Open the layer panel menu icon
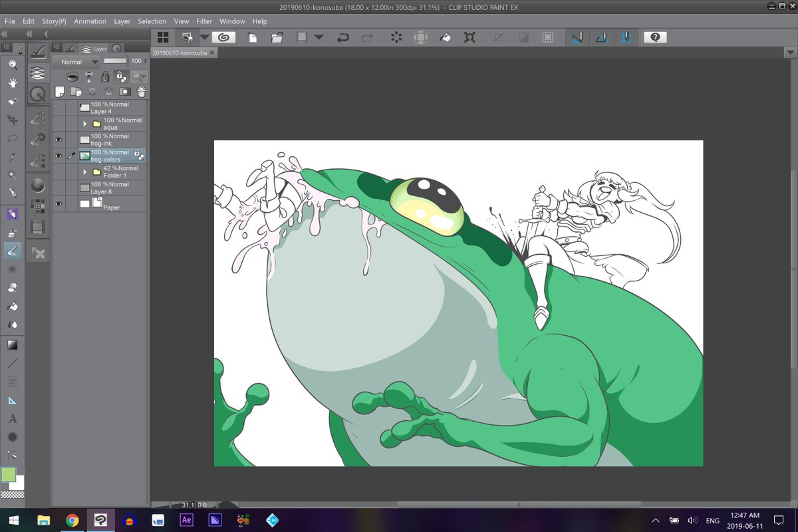Image resolution: width=798 pixels, height=532 pixels. point(57,48)
